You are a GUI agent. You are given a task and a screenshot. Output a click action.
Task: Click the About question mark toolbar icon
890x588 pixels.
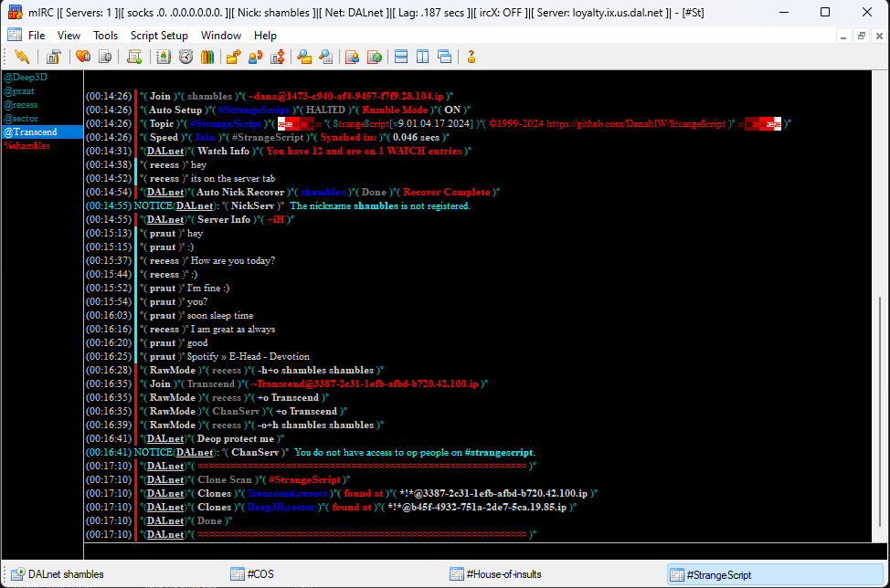[471, 57]
